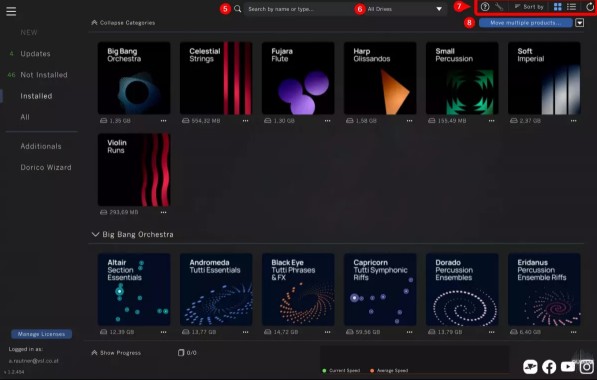Image resolution: width=597 pixels, height=380 pixels.
Task: Select the Altair Section Essentials thumbnail
Action: [x=134, y=289]
